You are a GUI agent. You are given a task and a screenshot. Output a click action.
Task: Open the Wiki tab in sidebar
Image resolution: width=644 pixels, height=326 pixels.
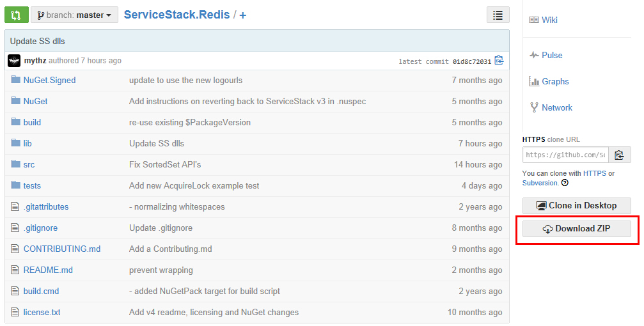549,20
